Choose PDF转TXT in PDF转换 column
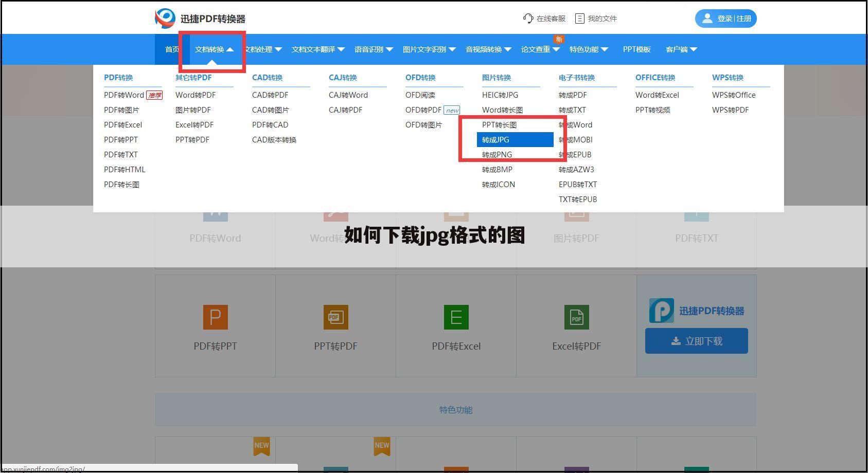The image size is (868, 473). pos(121,155)
